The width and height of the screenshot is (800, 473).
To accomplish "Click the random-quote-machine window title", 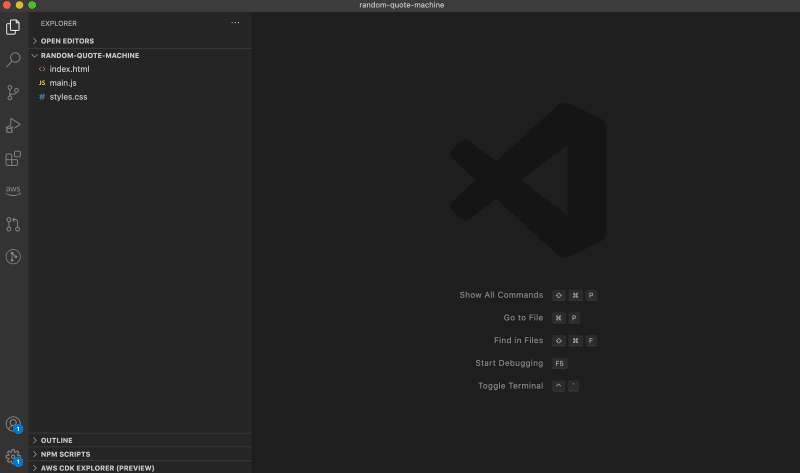I will point(402,5).
